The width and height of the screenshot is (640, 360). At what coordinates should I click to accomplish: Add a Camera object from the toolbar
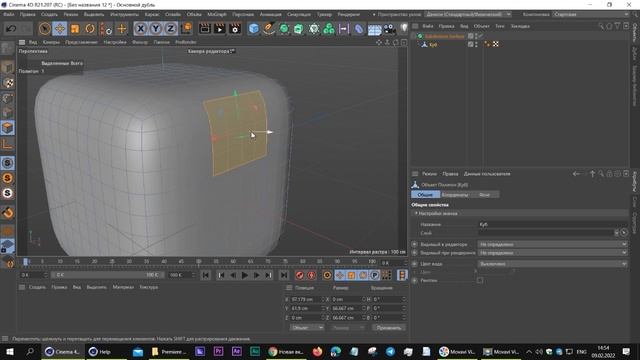389,29
